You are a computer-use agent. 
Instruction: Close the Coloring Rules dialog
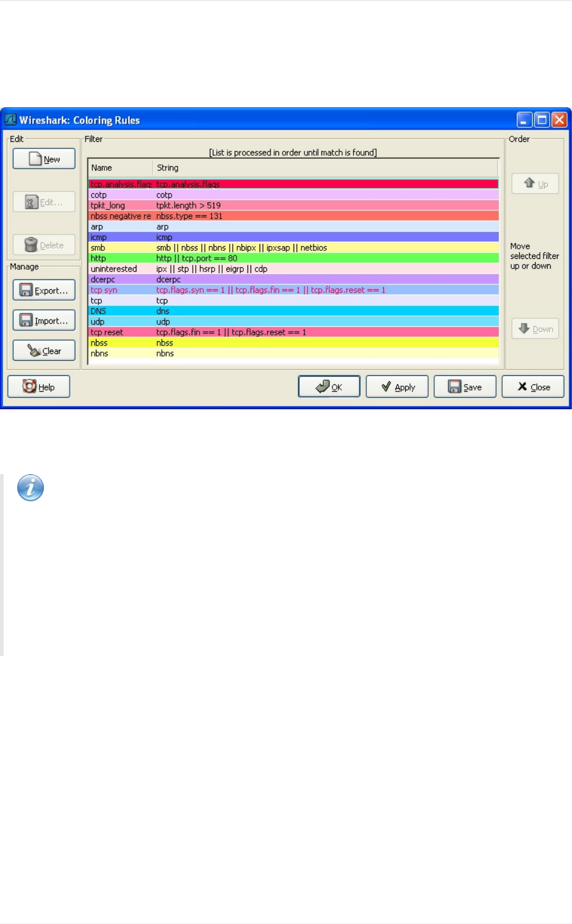[x=533, y=387]
